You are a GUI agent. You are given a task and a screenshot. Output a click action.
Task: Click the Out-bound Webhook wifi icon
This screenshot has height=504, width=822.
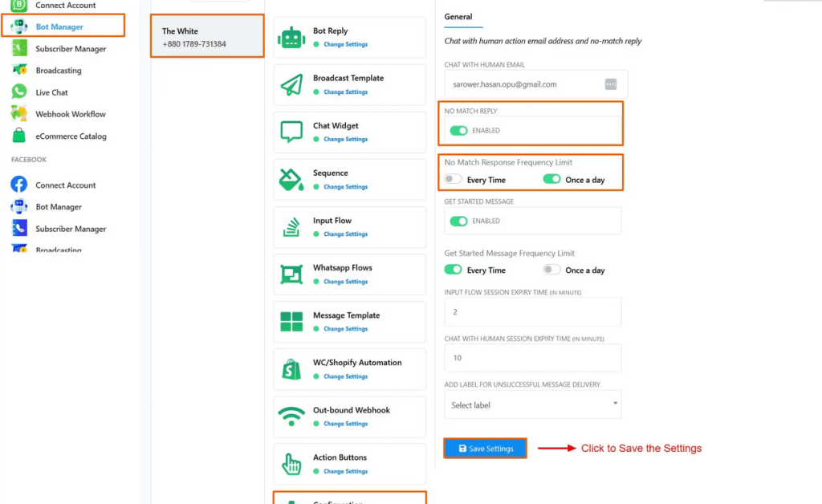(x=291, y=417)
